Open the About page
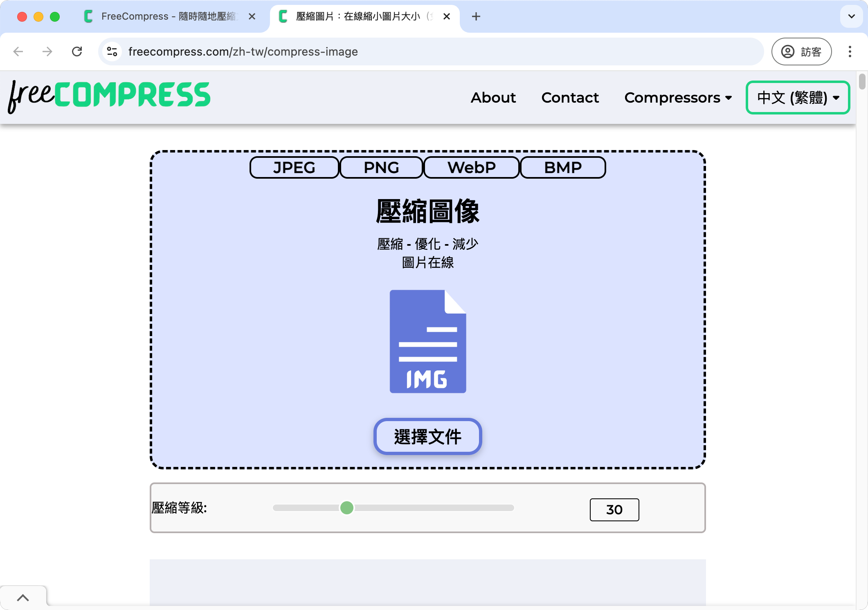The image size is (868, 610). (493, 97)
